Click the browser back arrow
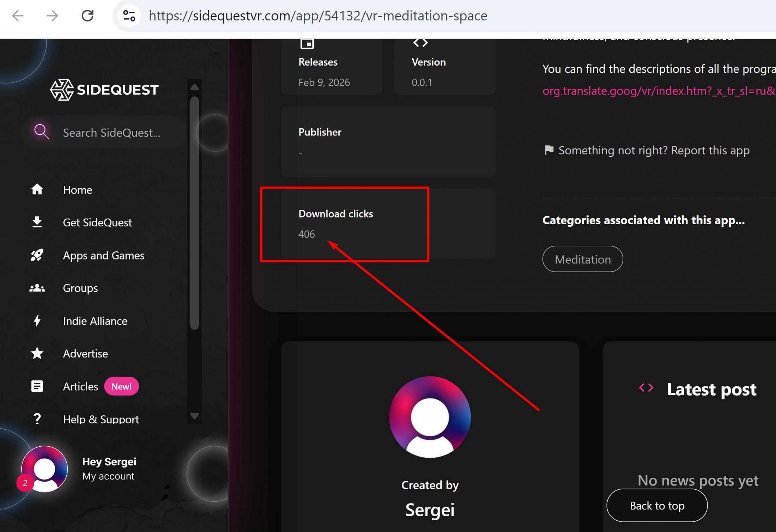 18,16
